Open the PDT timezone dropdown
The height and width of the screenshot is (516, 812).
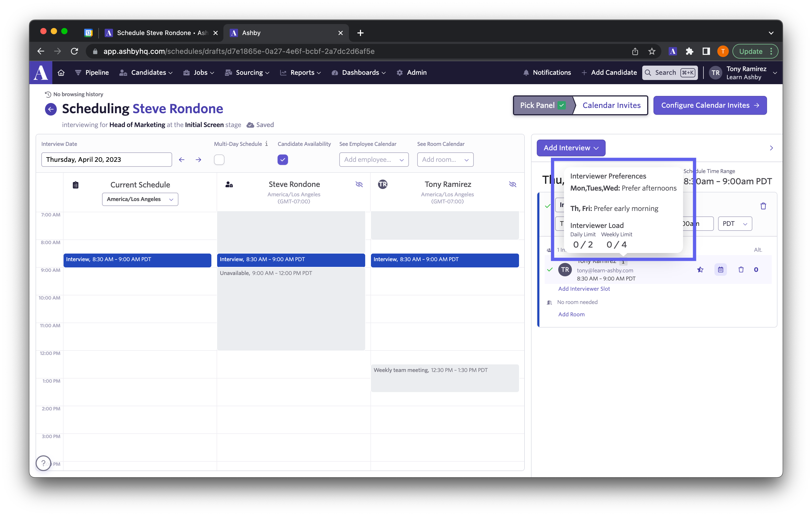(735, 224)
